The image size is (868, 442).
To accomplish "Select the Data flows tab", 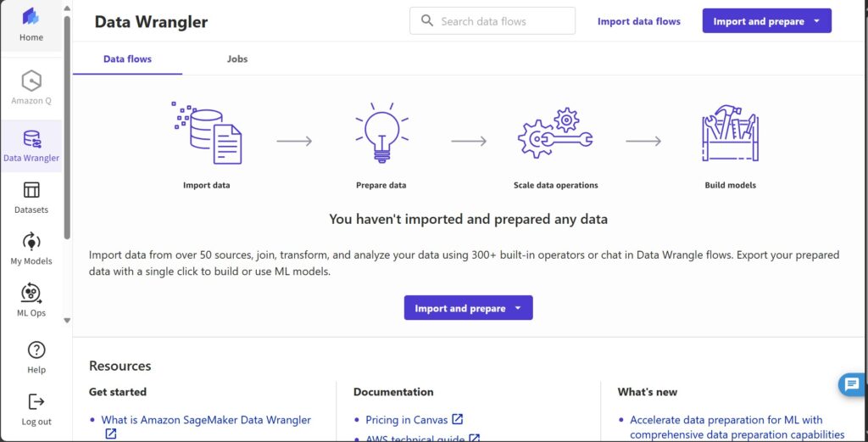I will pos(127,59).
